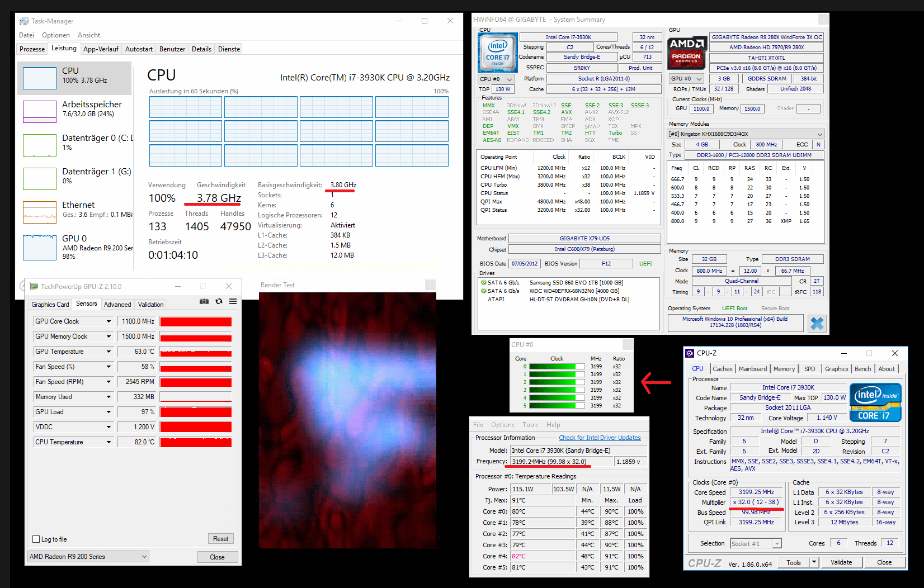The image size is (924, 588).
Task: Click the Intel inside Core i7 logo in CPU-Z
Action: [875, 402]
